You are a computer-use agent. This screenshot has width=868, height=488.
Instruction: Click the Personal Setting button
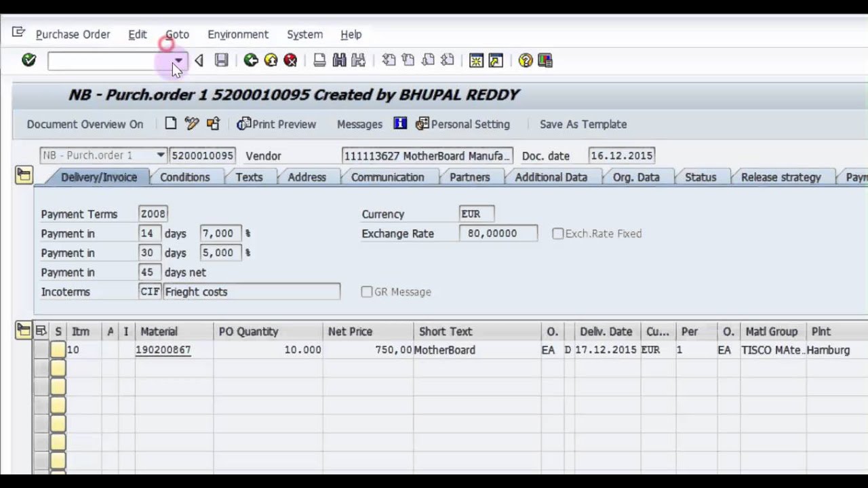pyautogui.click(x=462, y=124)
